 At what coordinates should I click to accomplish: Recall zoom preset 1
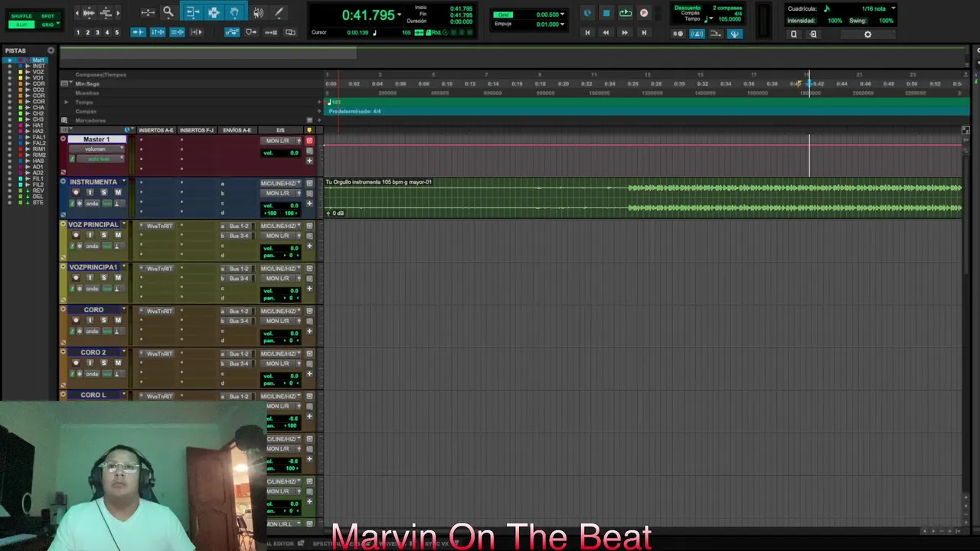click(77, 32)
